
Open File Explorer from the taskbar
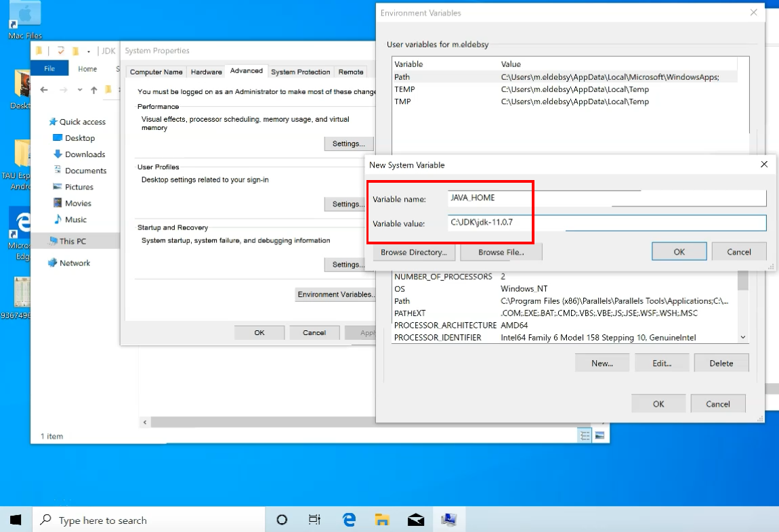[x=382, y=520]
